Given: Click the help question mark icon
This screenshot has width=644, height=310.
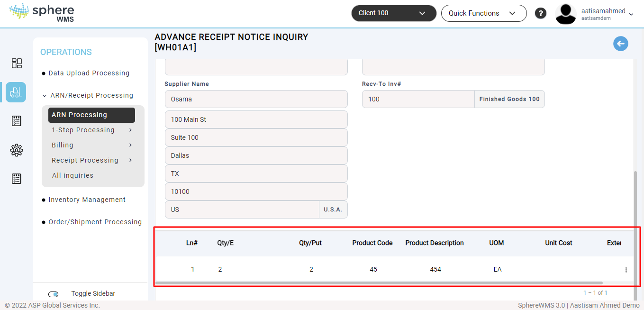Looking at the screenshot, I should pos(541,13).
